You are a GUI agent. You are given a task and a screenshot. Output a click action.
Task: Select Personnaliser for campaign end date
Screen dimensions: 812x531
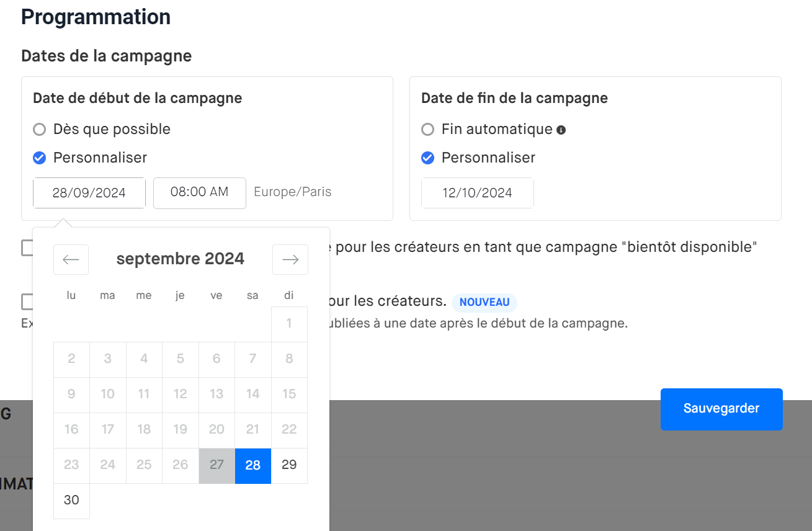click(x=427, y=158)
